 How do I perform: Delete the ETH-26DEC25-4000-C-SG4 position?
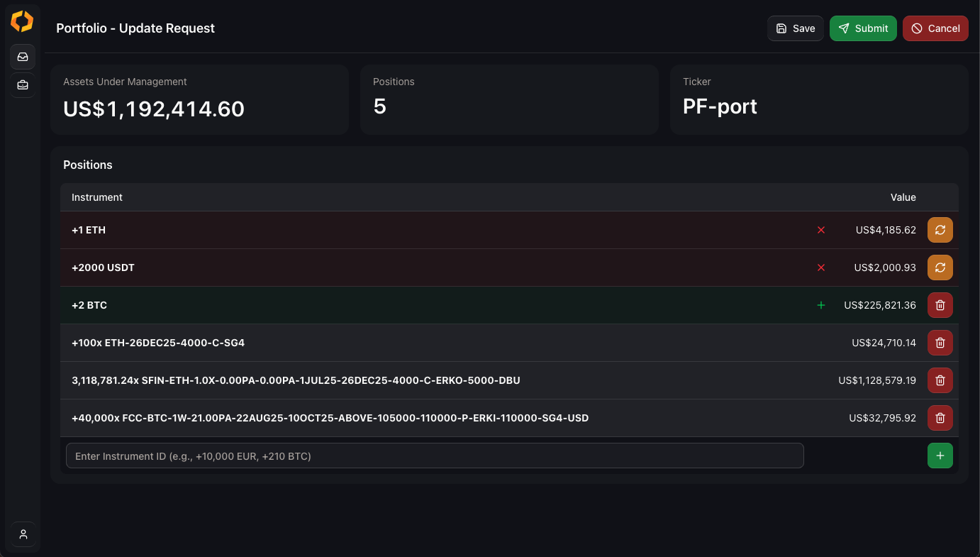point(940,343)
